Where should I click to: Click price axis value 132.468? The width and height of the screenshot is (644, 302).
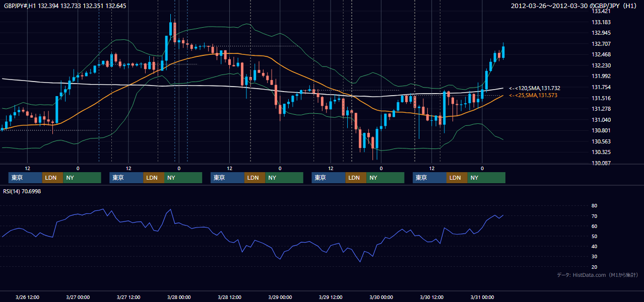coord(601,55)
